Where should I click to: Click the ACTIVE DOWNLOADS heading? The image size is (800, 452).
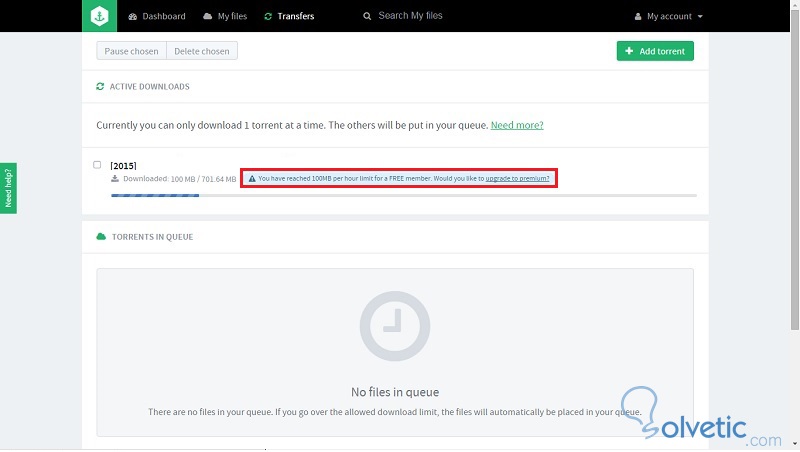[149, 87]
